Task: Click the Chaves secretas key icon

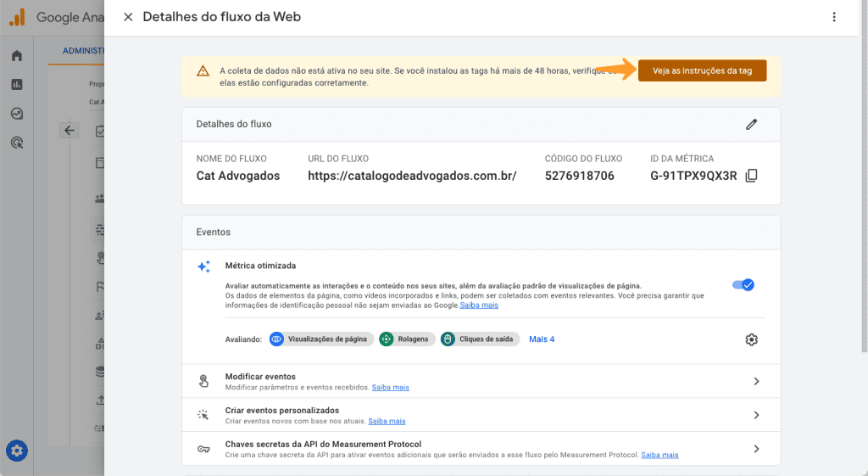Action: tap(203, 449)
